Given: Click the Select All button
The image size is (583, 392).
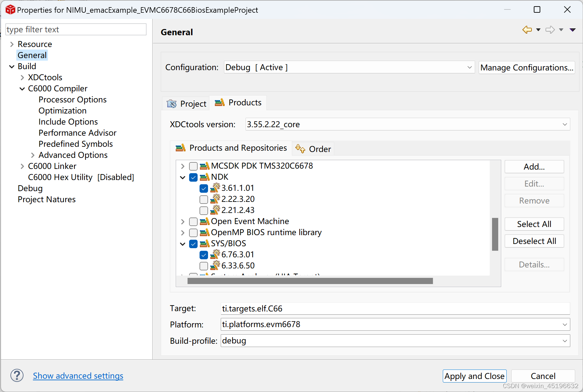Looking at the screenshot, I should (534, 224).
